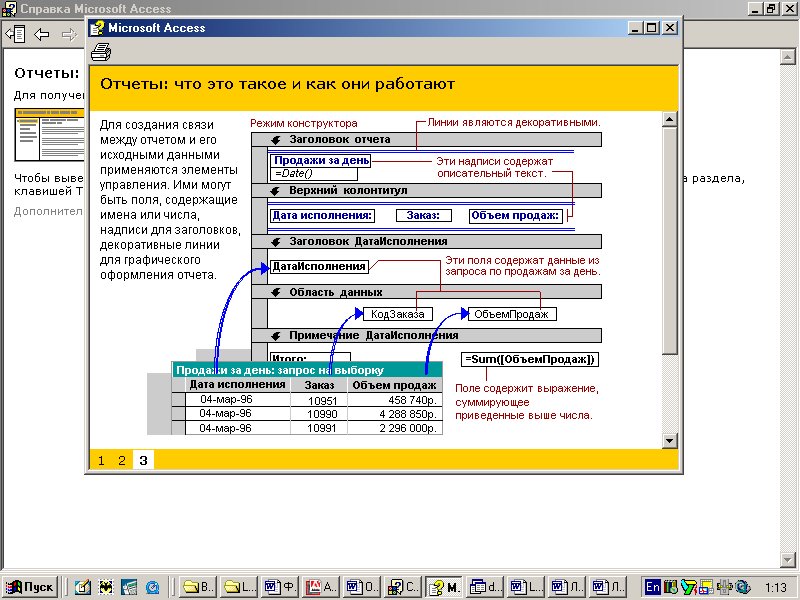Viewport: 800px width, 600px height.
Task: Click the 'Область данных' section bar
Action: (x=427, y=292)
